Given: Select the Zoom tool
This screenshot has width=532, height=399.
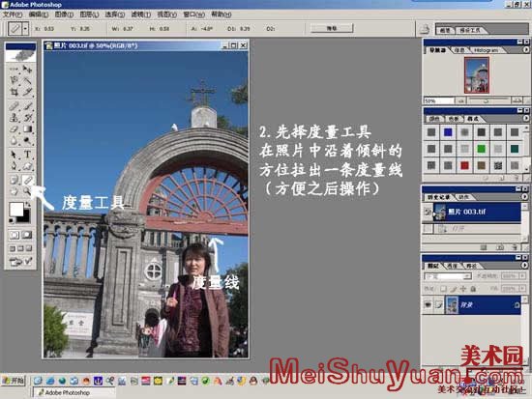Looking at the screenshot, I should pyautogui.click(x=27, y=191).
